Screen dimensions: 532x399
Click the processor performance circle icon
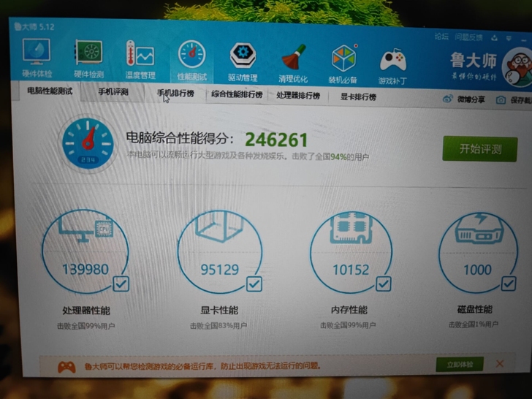[85, 251]
